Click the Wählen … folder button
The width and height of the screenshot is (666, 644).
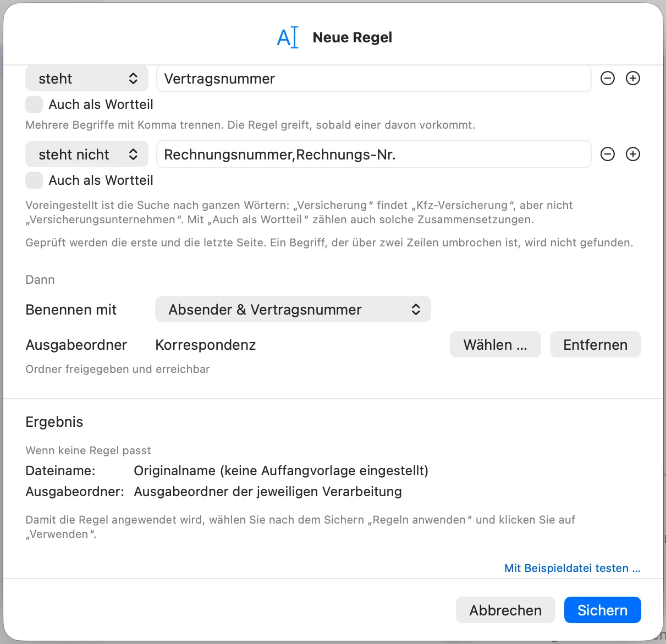(x=496, y=345)
